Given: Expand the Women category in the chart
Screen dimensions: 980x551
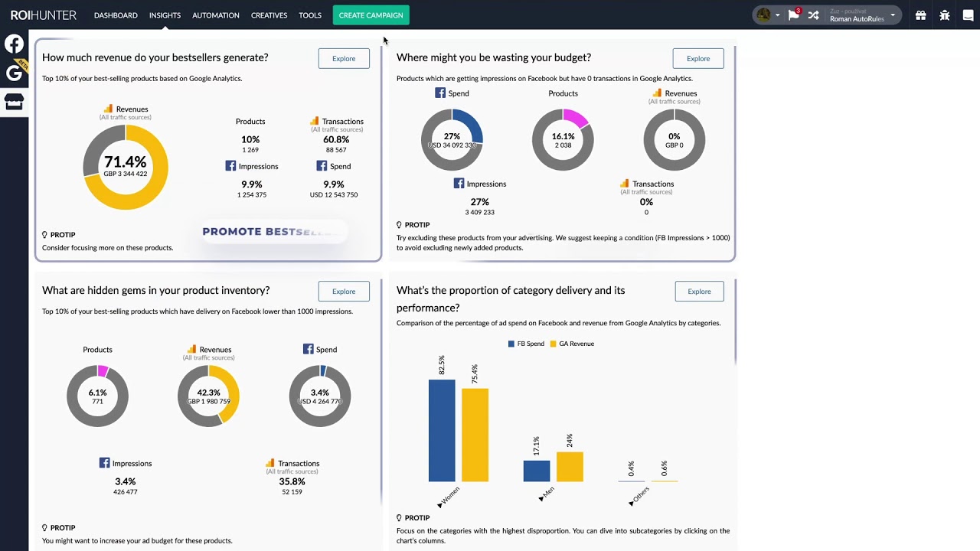Looking at the screenshot, I should point(449,497).
